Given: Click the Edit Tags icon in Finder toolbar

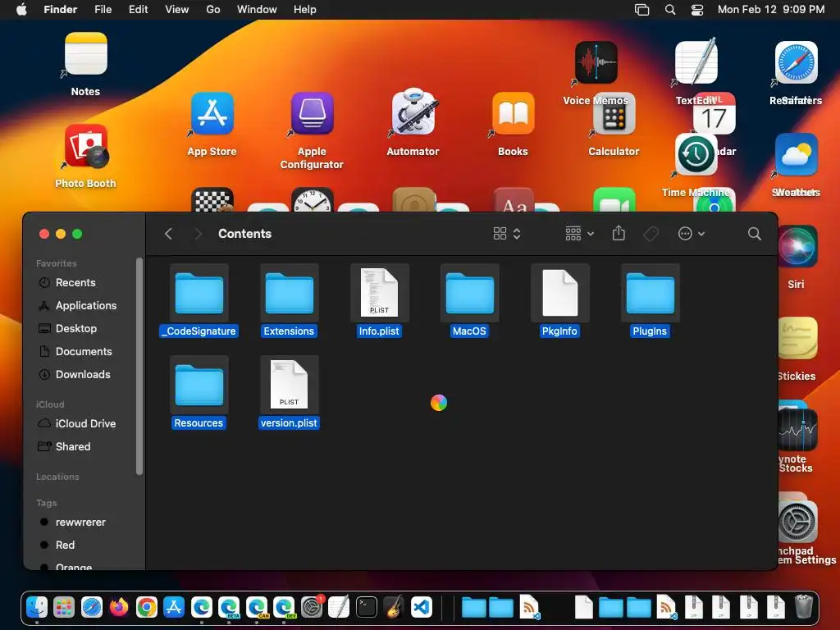Looking at the screenshot, I should [x=651, y=234].
